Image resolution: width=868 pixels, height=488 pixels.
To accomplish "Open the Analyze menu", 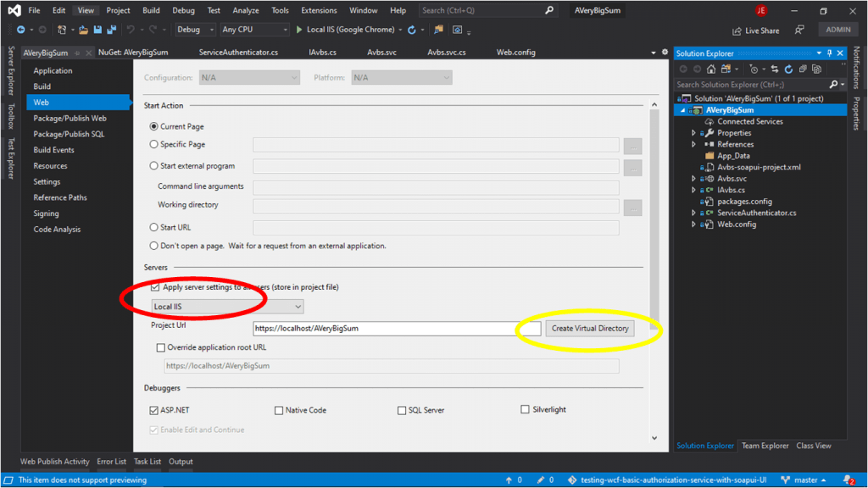I will click(246, 10).
